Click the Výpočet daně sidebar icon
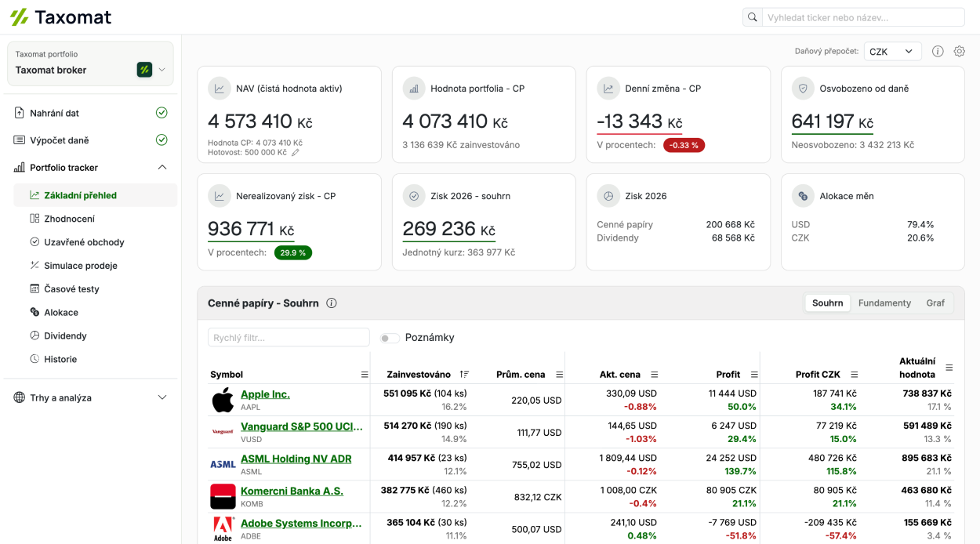This screenshot has width=980, height=544. tap(20, 140)
